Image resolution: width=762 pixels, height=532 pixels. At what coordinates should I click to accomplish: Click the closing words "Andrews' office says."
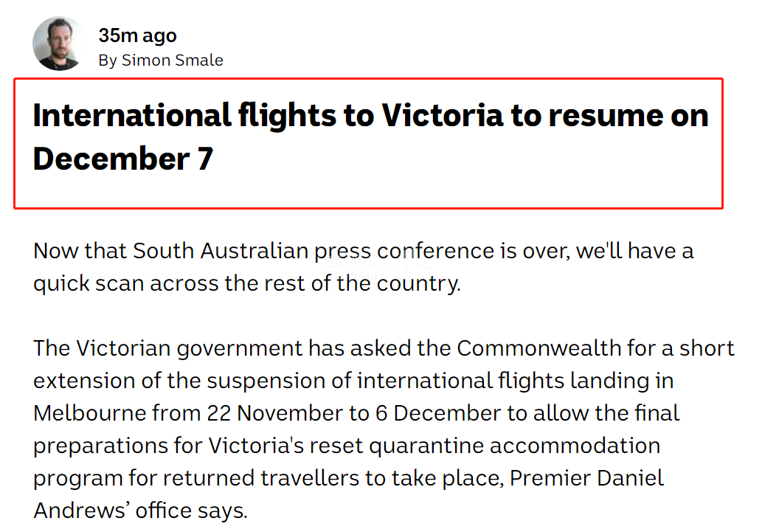point(141,510)
